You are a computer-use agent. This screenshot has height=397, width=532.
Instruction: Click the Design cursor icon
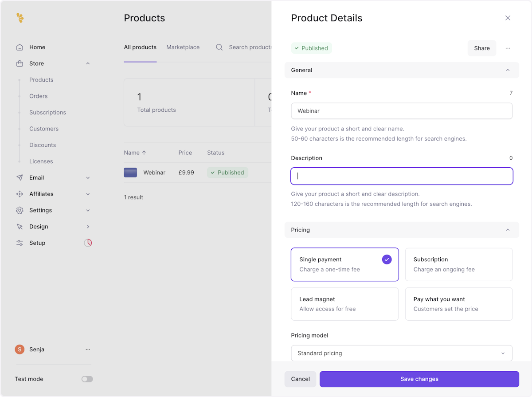click(x=20, y=227)
